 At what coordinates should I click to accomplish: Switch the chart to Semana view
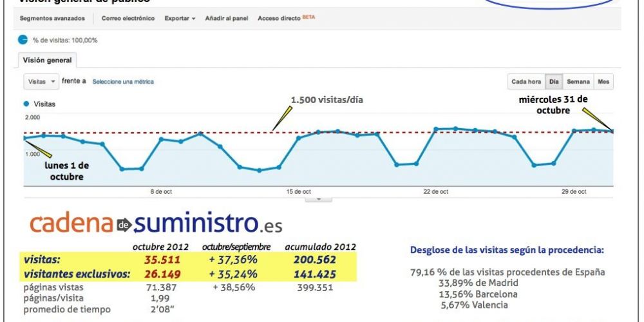(578, 82)
